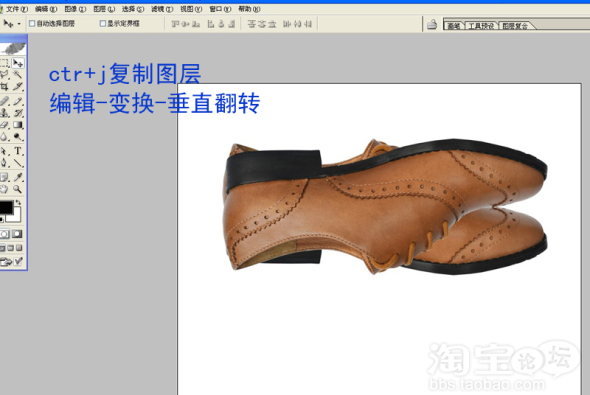Switch to the 画笔 palette tab
Viewport: 590px width, 395px height.
453,26
